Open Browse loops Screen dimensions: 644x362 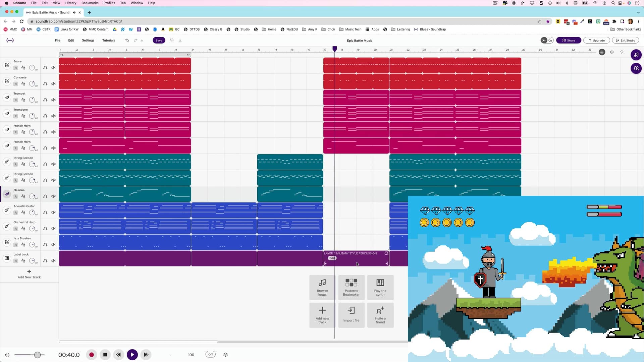pyautogui.click(x=322, y=288)
